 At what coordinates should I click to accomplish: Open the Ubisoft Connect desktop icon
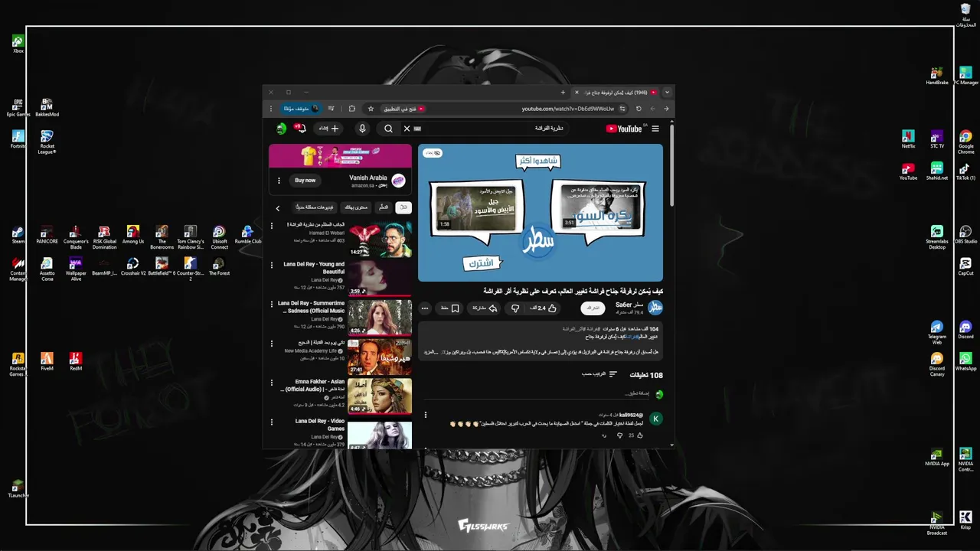tap(220, 237)
